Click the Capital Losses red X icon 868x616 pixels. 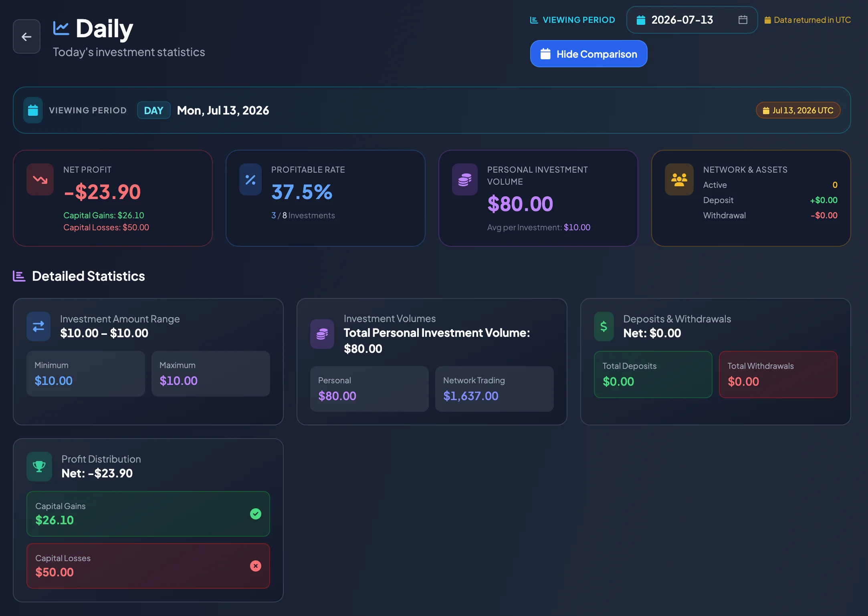click(x=255, y=566)
